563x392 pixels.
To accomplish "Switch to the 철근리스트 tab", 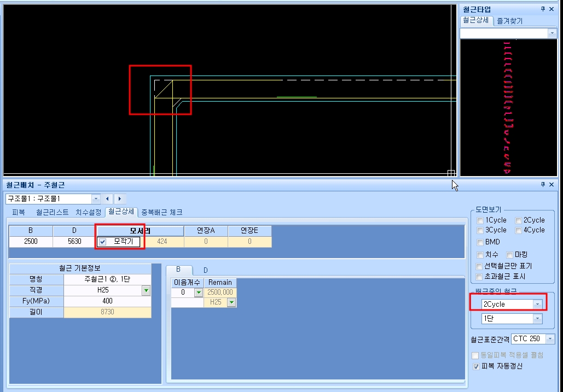I will pyautogui.click(x=52, y=212).
